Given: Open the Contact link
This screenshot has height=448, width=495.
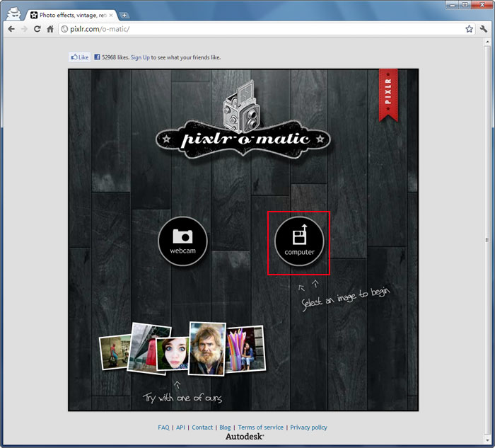Looking at the screenshot, I should pyautogui.click(x=202, y=427).
